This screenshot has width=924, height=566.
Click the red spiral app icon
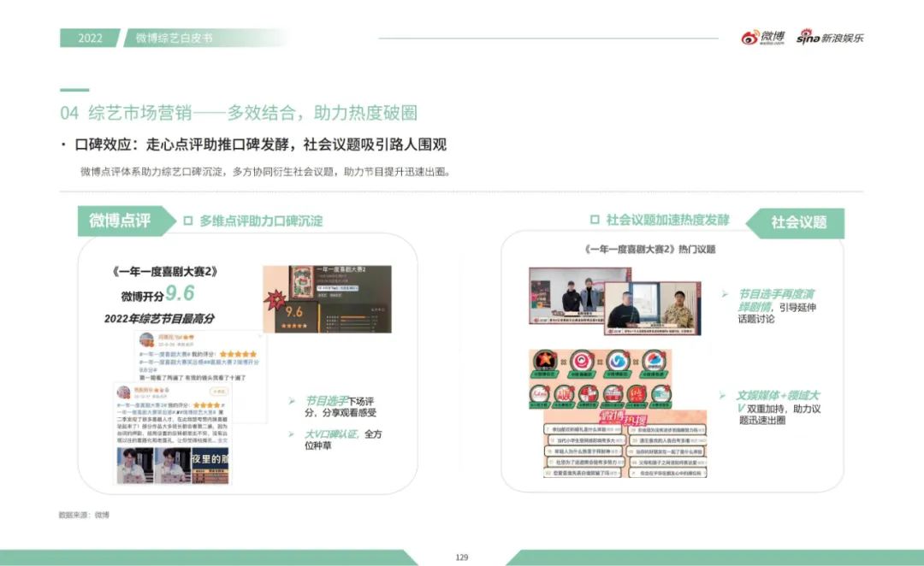point(582,360)
